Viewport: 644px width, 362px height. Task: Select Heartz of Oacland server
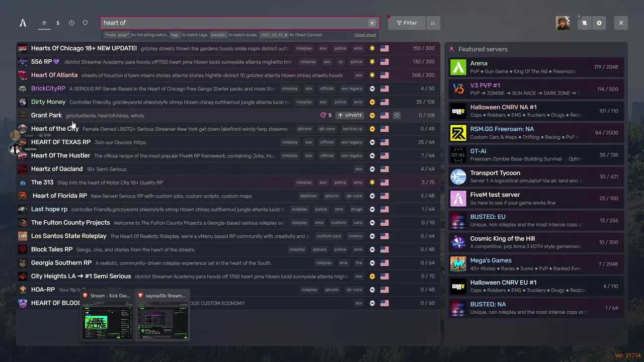229,169
